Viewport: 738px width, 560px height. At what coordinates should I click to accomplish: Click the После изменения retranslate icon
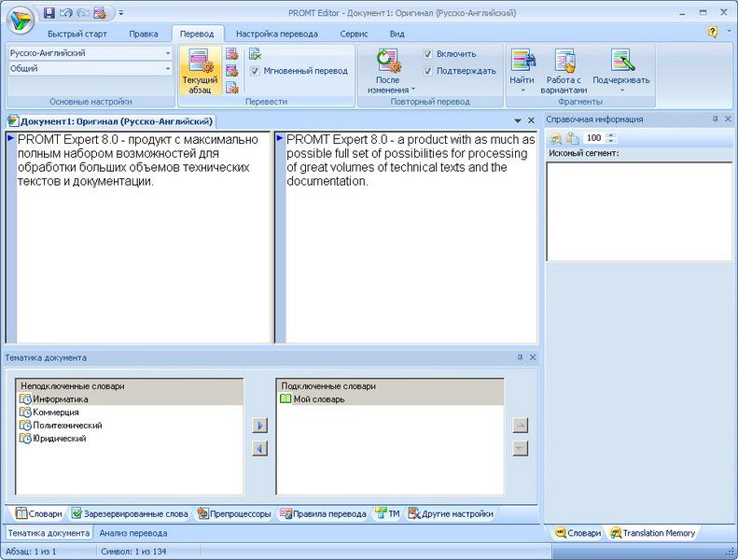tap(387, 62)
